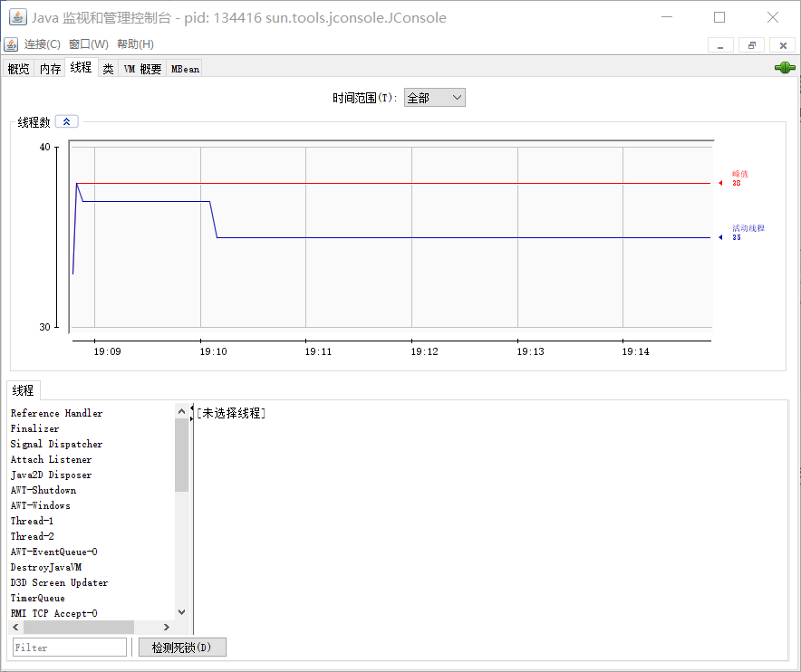Select the AWT-Windows thread
The height and width of the screenshot is (672, 801).
(x=41, y=505)
